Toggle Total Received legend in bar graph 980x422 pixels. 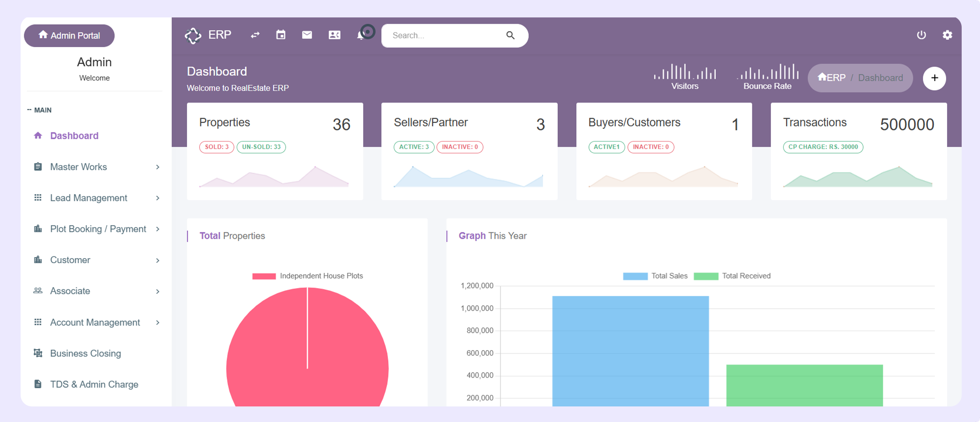(732, 276)
